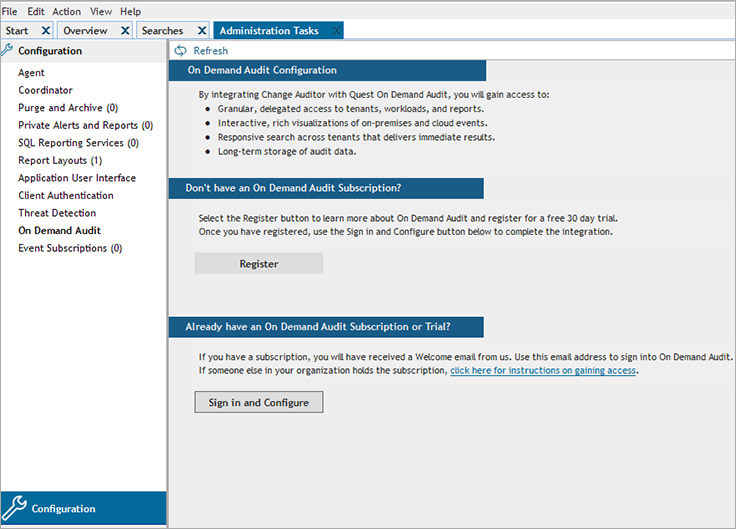Image resolution: width=736 pixels, height=529 pixels.
Task: Open the Action menu
Action: click(x=67, y=11)
